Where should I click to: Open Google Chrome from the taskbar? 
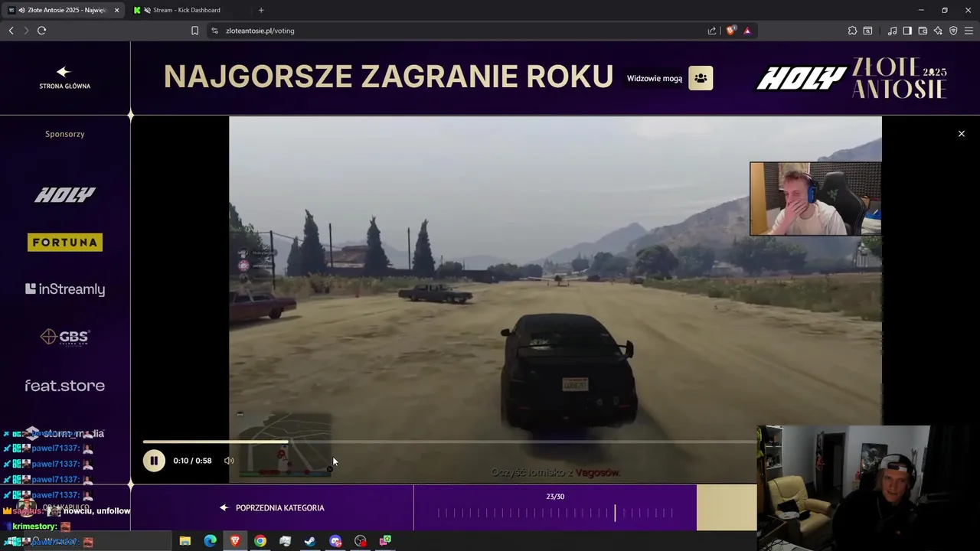pyautogui.click(x=260, y=541)
